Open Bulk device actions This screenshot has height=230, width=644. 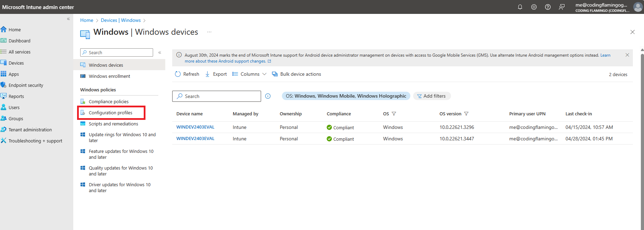pos(296,74)
